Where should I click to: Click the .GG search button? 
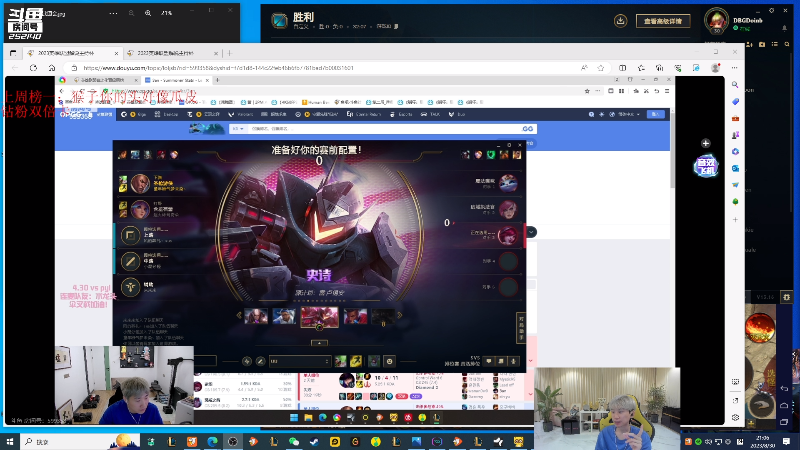[528, 129]
